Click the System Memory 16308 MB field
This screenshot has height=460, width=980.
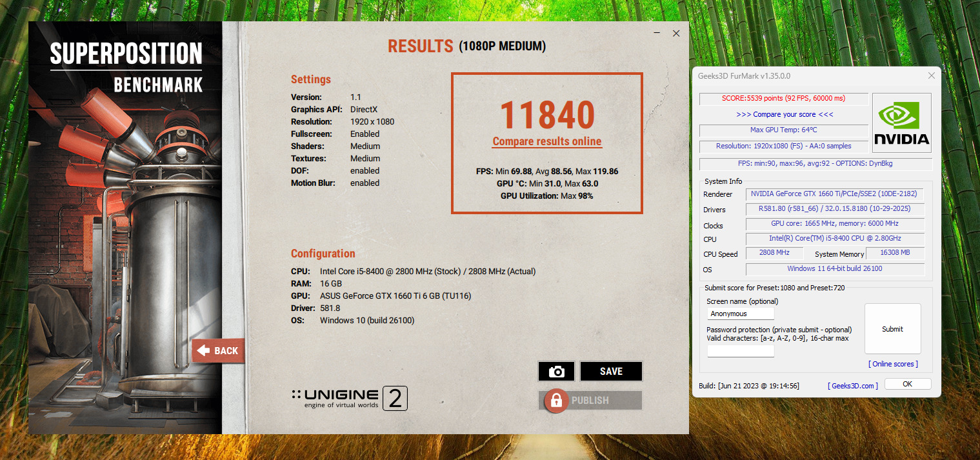coord(895,253)
